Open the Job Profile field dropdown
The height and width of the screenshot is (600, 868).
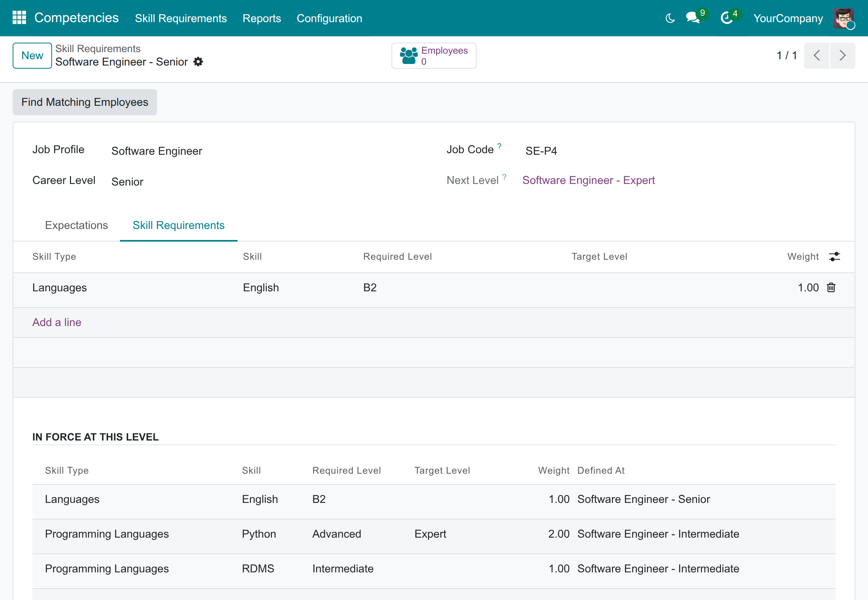click(x=268, y=151)
